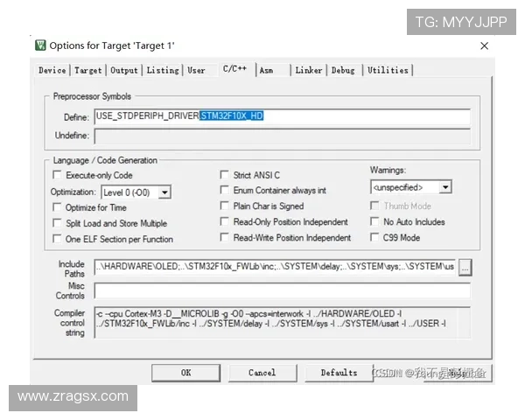
Task: Close the Options for Target dialog
Action: 484,45
